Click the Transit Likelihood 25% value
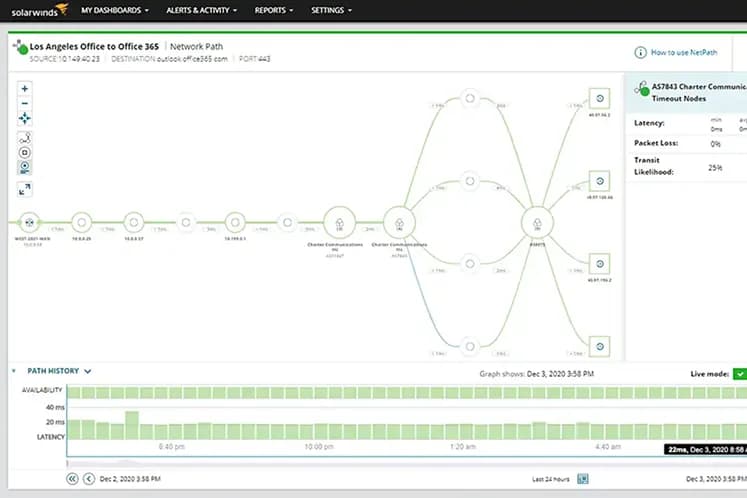747x498 pixels. (x=715, y=168)
